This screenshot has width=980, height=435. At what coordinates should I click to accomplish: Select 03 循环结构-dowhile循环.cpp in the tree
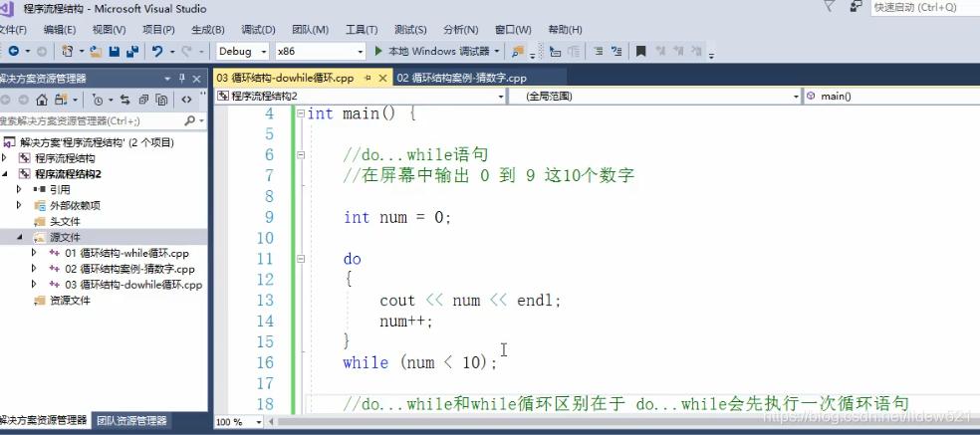133,285
